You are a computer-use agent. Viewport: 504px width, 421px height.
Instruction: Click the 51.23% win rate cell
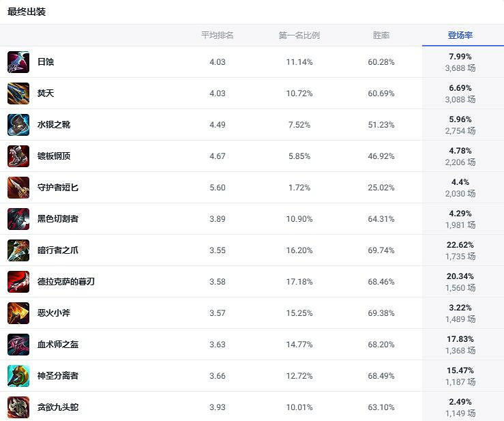(381, 125)
